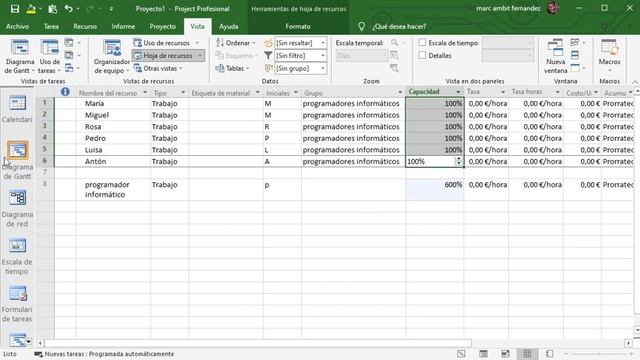The height and width of the screenshot is (360, 640).
Task: Switch to the Informe tab
Action: pyautogui.click(x=123, y=27)
